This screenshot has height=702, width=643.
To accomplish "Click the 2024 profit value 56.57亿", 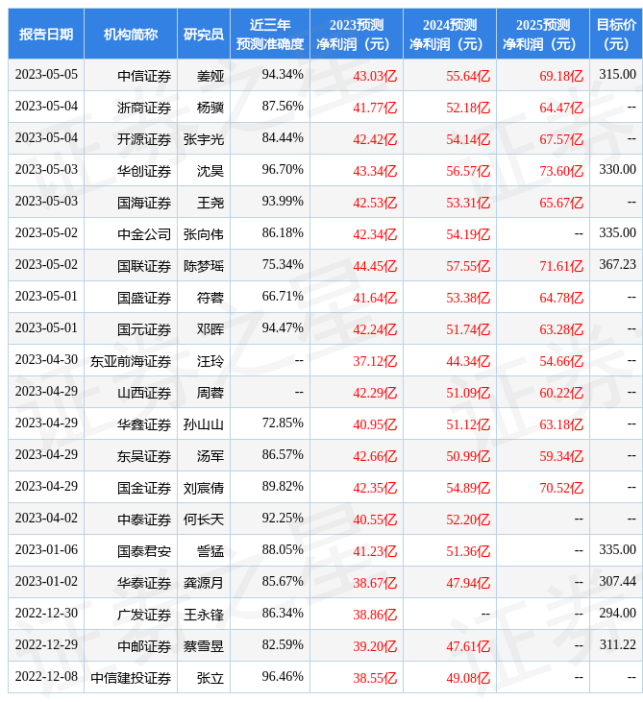I will 468,171.
